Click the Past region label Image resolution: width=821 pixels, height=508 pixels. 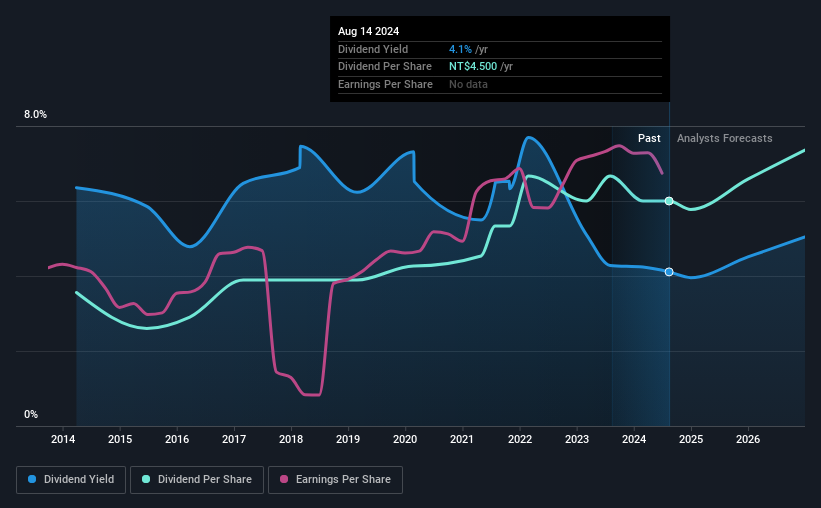(649, 138)
